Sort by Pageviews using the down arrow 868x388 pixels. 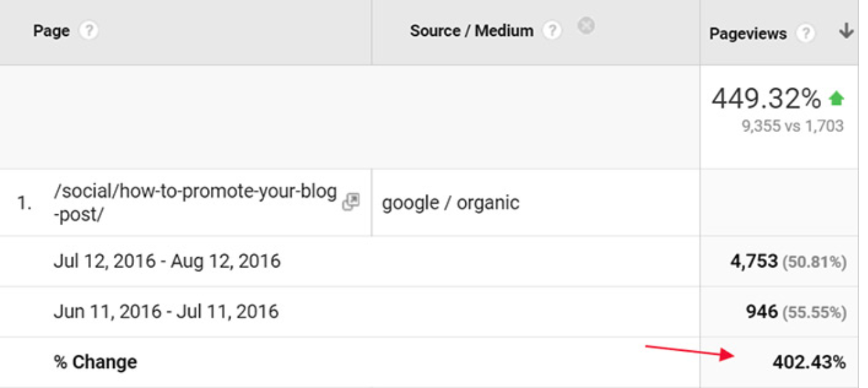click(x=846, y=31)
